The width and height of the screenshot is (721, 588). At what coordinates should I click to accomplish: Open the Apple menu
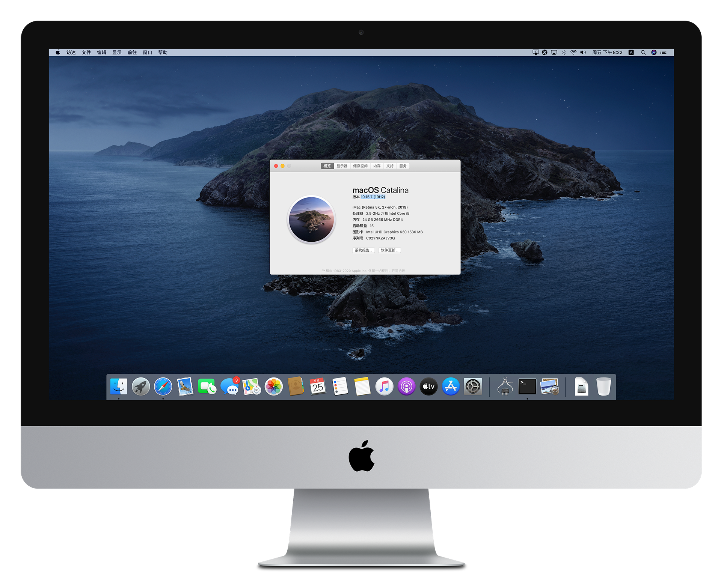click(x=58, y=53)
